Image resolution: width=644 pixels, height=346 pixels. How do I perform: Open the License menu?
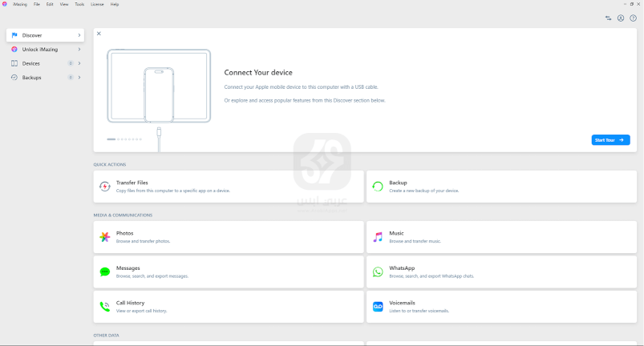tap(97, 4)
